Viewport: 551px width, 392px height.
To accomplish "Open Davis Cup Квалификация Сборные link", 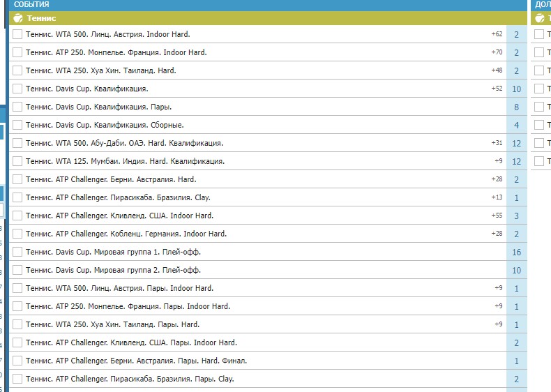I will (x=105, y=125).
